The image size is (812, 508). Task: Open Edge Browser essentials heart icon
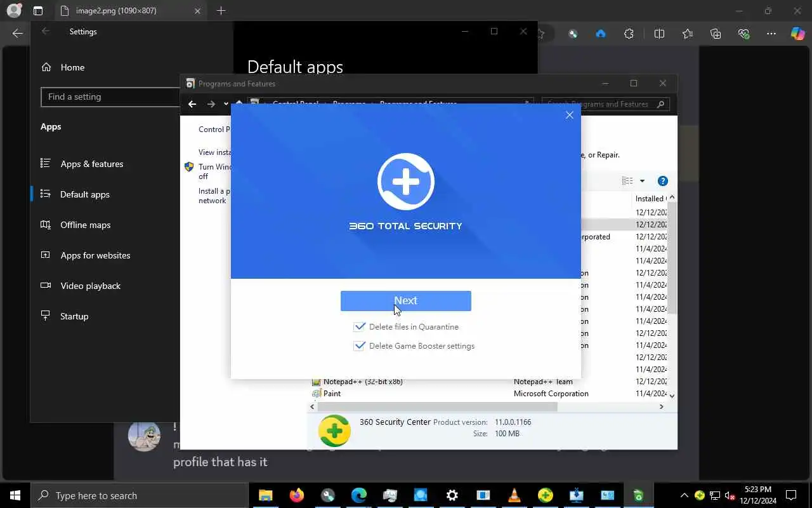[x=744, y=34]
